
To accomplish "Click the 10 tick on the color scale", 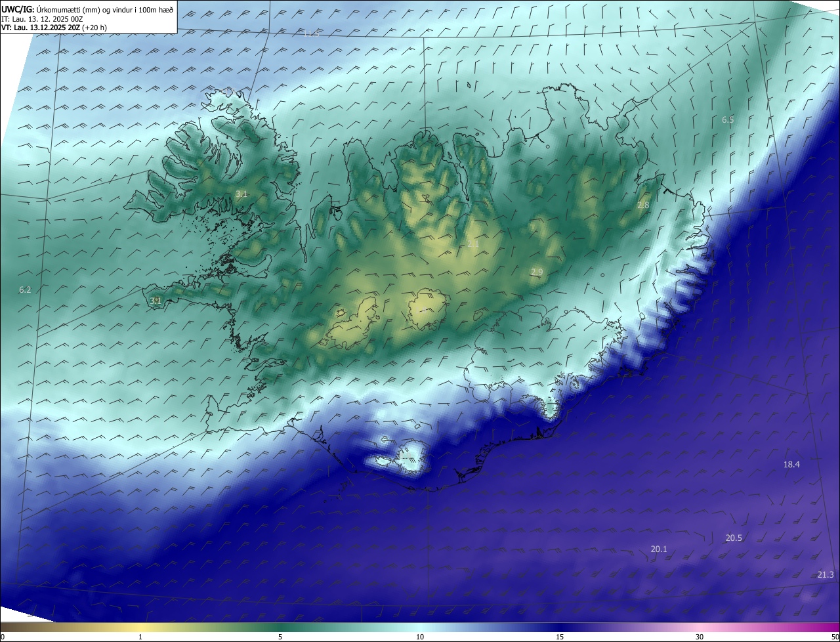I will pos(420,637).
